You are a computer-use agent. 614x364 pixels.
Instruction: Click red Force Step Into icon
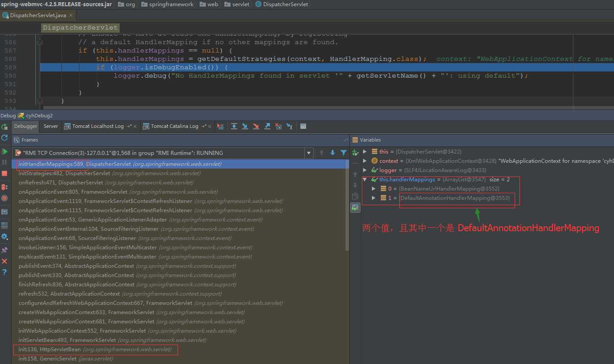click(x=256, y=126)
